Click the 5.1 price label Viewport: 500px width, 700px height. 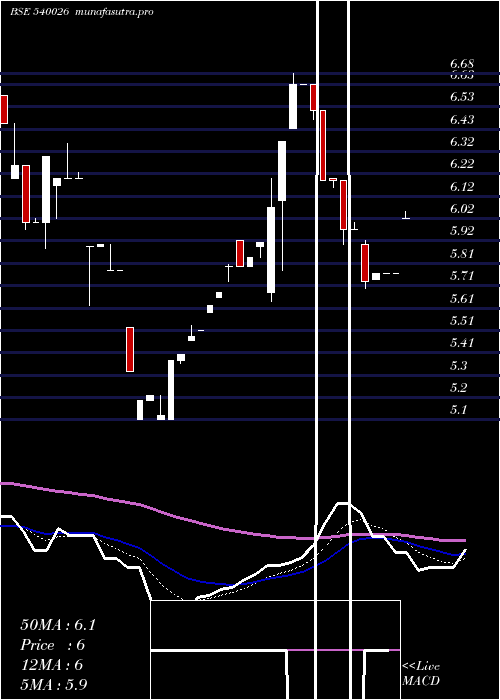(458, 410)
